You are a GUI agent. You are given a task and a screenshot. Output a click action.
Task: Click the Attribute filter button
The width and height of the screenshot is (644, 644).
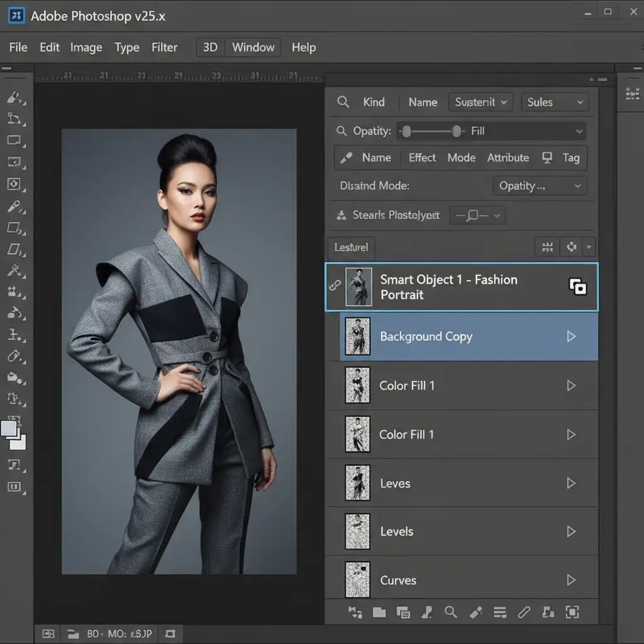click(x=508, y=158)
